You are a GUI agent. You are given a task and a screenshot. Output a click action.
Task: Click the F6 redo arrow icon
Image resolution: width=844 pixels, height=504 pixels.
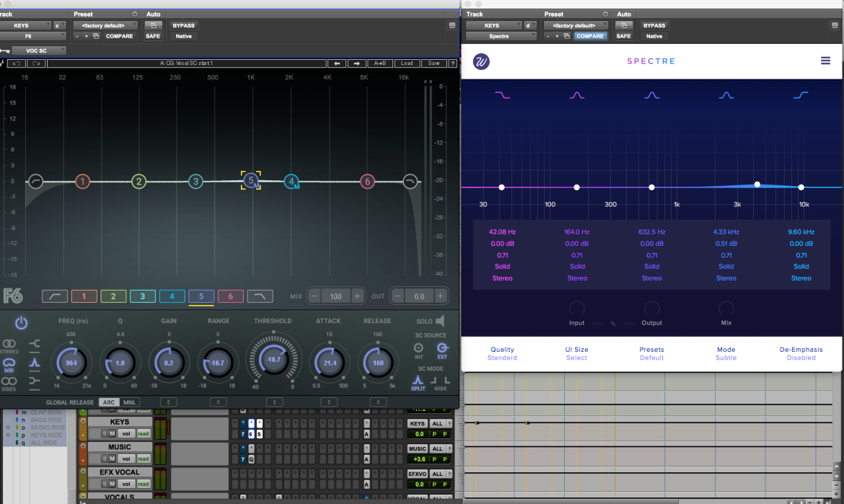36,63
